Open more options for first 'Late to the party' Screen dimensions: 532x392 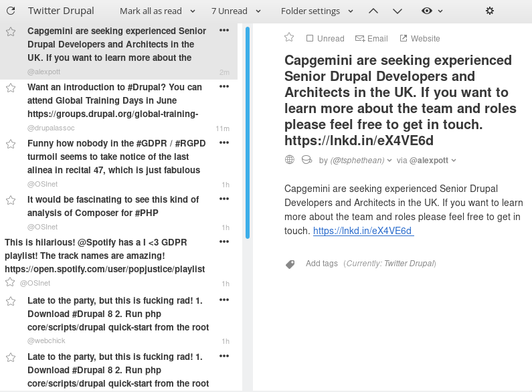coord(224,300)
